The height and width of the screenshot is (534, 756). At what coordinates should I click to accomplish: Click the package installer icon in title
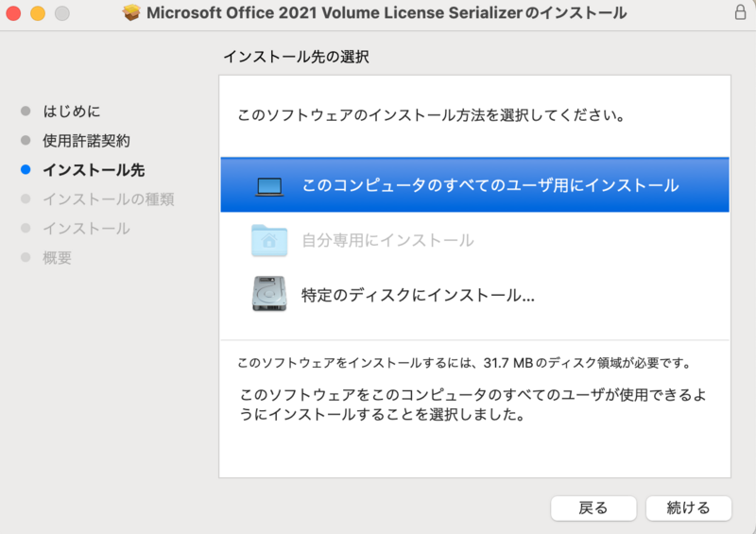131,12
